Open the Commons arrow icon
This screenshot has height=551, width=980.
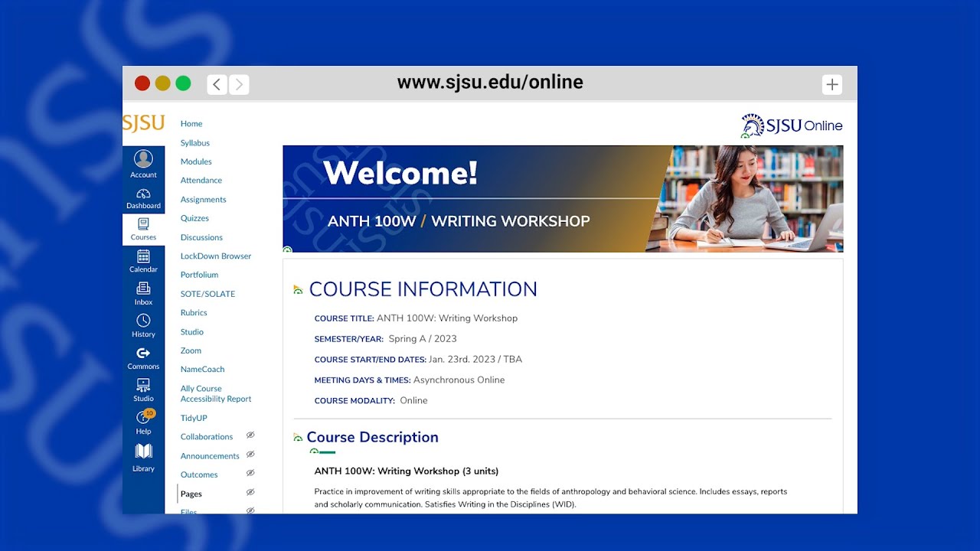pos(143,353)
